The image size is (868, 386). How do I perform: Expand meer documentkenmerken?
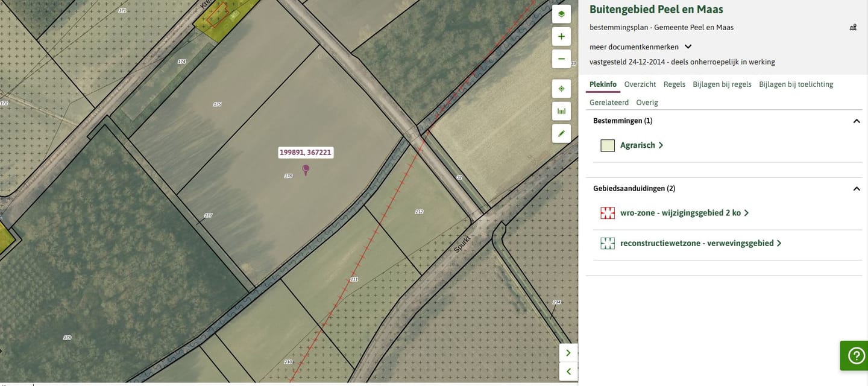[640, 46]
